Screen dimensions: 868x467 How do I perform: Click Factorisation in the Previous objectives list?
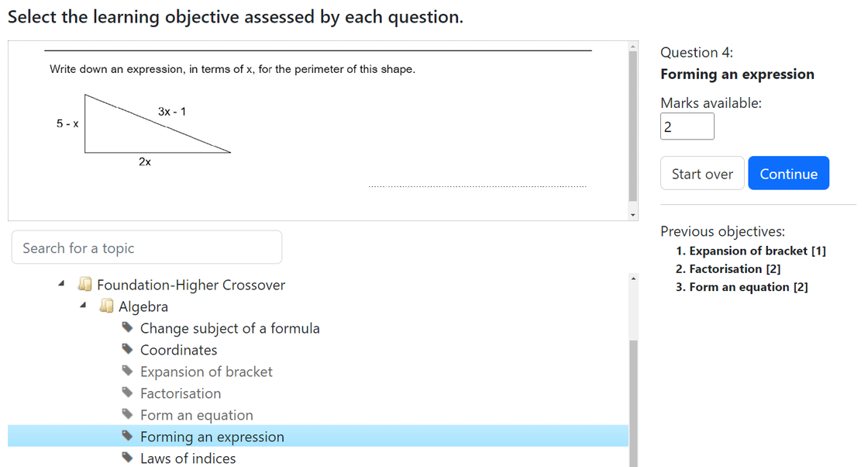tap(728, 268)
